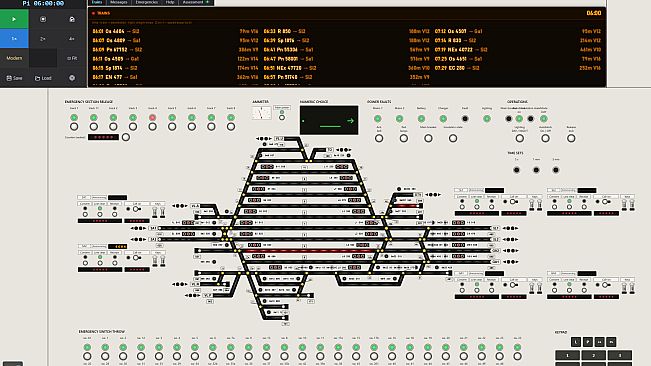The width and height of the screenshot is (651, 366).
Task: Click the Emergency Section Release counter display
Action: coord(103,137)
